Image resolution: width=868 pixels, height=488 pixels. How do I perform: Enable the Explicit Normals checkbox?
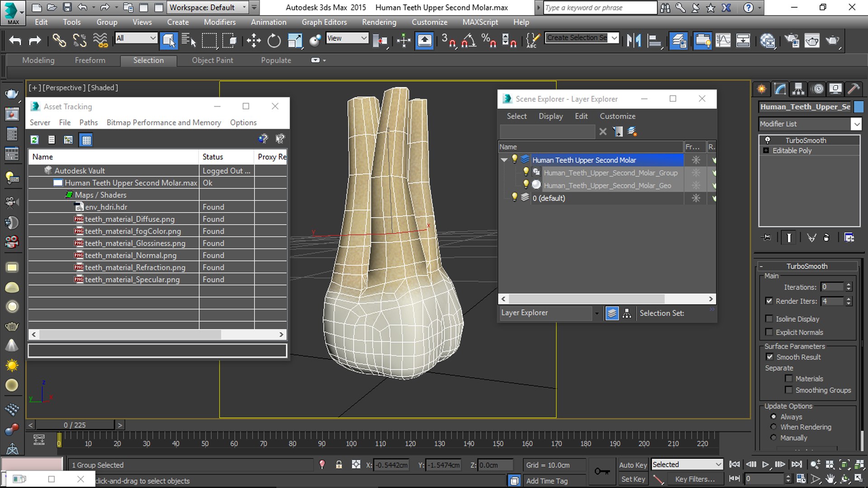pyautogui.click(x=769, y=332)
